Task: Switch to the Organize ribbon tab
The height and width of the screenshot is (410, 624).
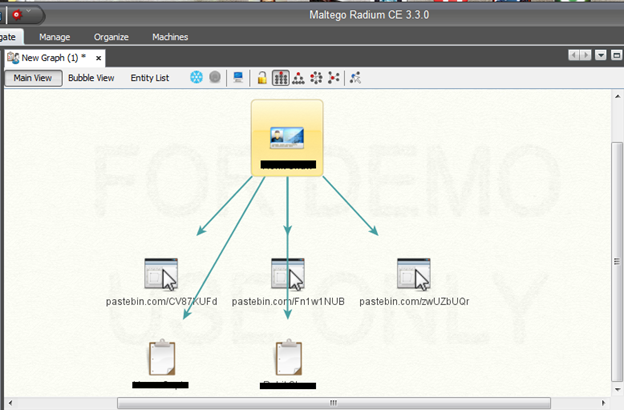Action: click(111, 37)
